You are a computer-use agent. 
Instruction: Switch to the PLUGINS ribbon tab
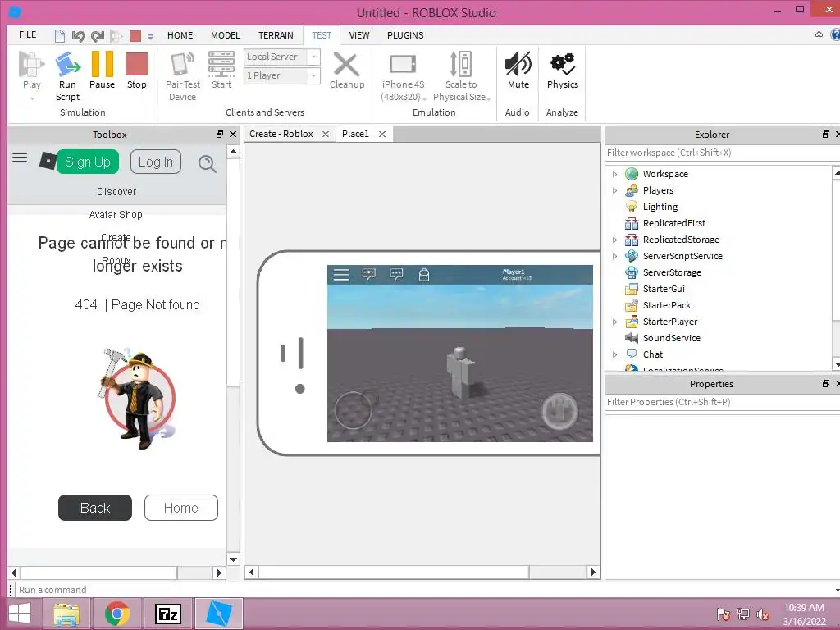click(405, 35)
